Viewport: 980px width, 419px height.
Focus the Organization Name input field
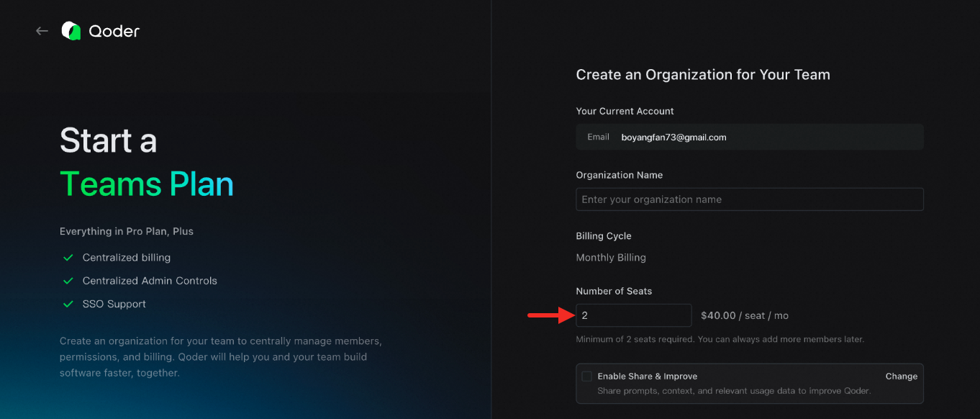pos(750,199)
